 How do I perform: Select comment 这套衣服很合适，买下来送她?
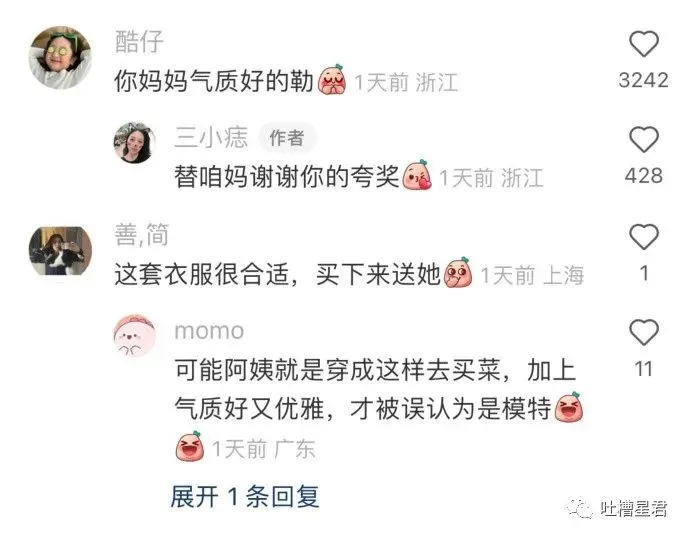[x=277, y=274]
